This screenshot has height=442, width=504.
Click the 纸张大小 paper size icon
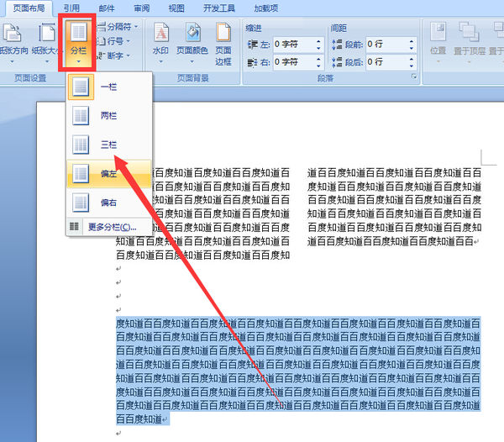pos(47,32)
